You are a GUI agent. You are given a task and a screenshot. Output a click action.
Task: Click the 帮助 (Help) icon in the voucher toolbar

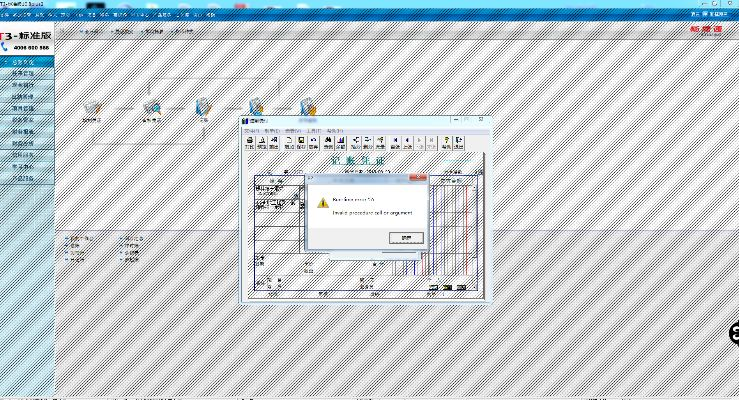click(x=447, y=142)
